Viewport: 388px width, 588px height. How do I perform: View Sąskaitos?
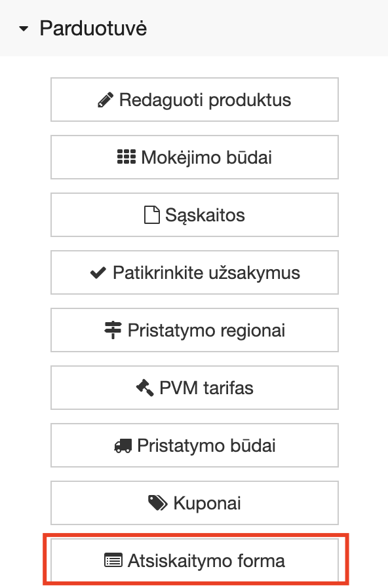[194, 215]
